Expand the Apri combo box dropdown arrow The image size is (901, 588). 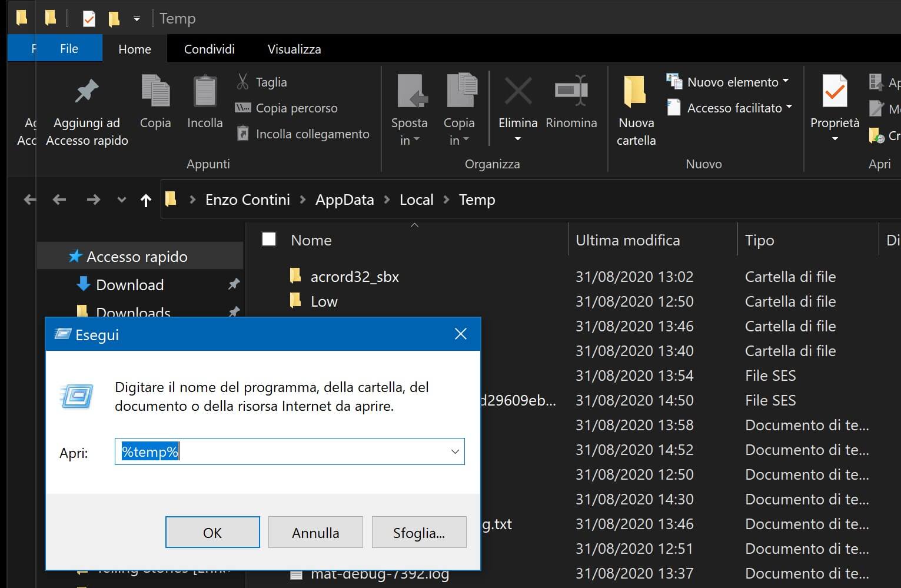pos(455,452)
